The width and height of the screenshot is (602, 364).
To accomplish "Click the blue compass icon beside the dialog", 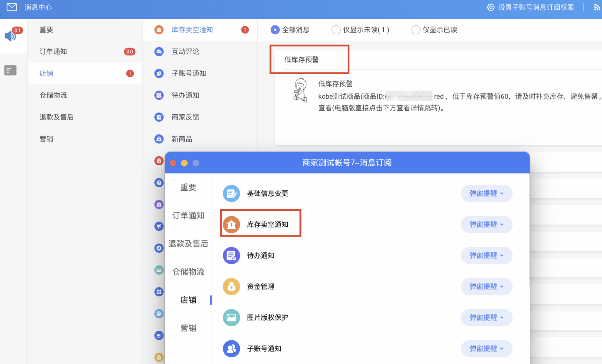I will point(159,248).
